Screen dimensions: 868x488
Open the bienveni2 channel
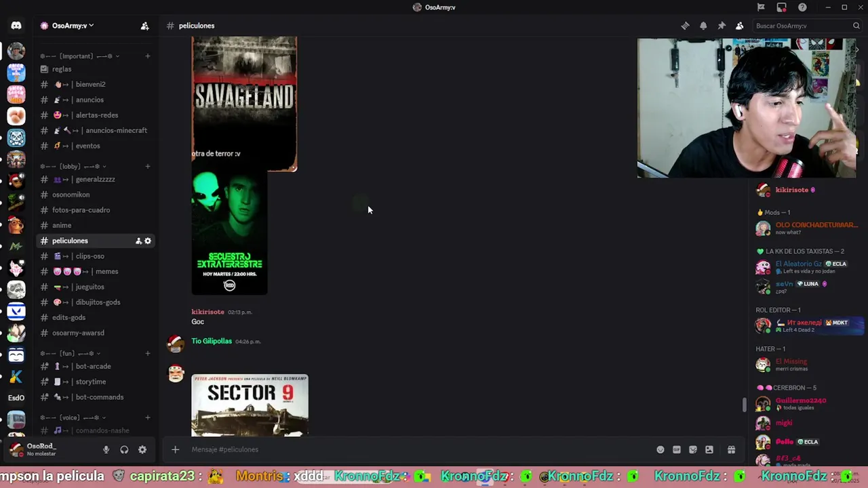pos(95,85)
